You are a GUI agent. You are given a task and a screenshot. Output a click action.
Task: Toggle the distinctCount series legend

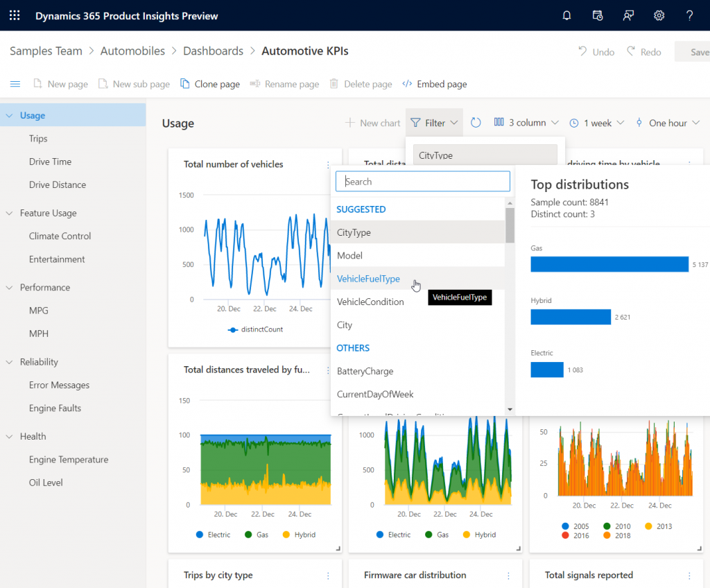(x=255, y=329)
